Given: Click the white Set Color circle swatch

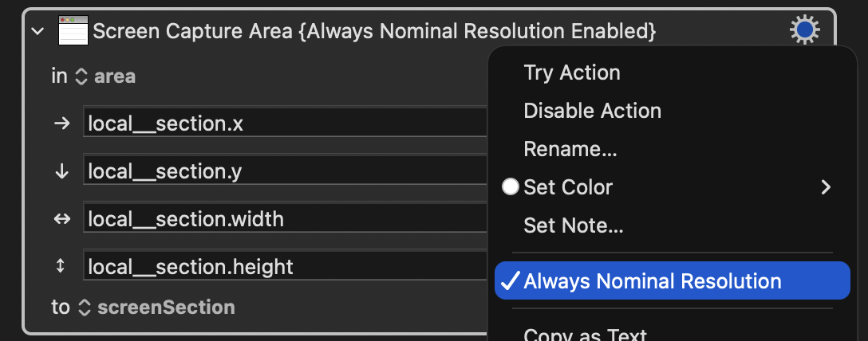Looking at the screenshot, I should coord(511,187).
